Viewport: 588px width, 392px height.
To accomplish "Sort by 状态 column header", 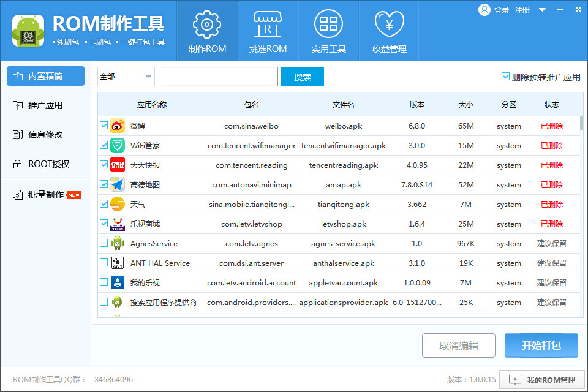I will pos(552,105).
